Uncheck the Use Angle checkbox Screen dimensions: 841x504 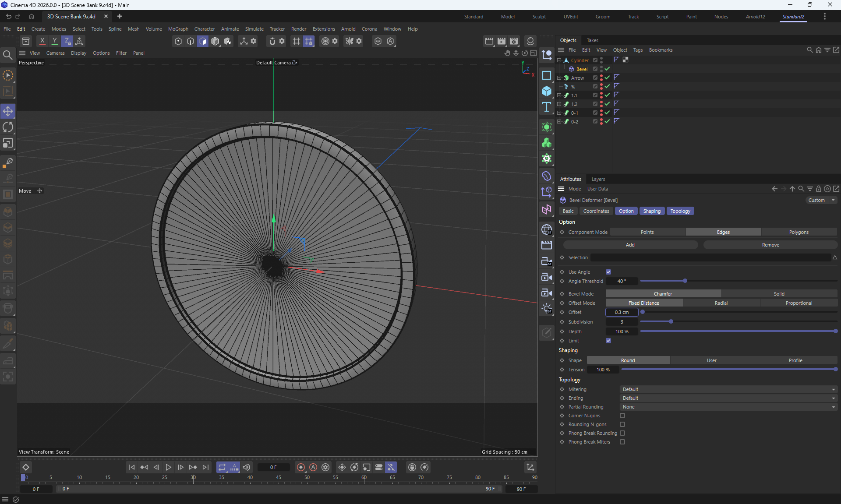(x=608, y=272)
